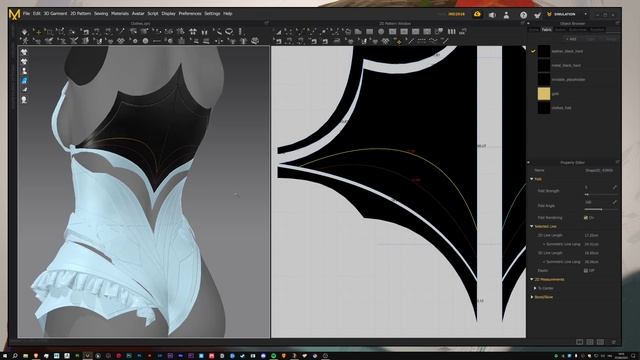Click the pencil icon beside Fold Angle

615,202
